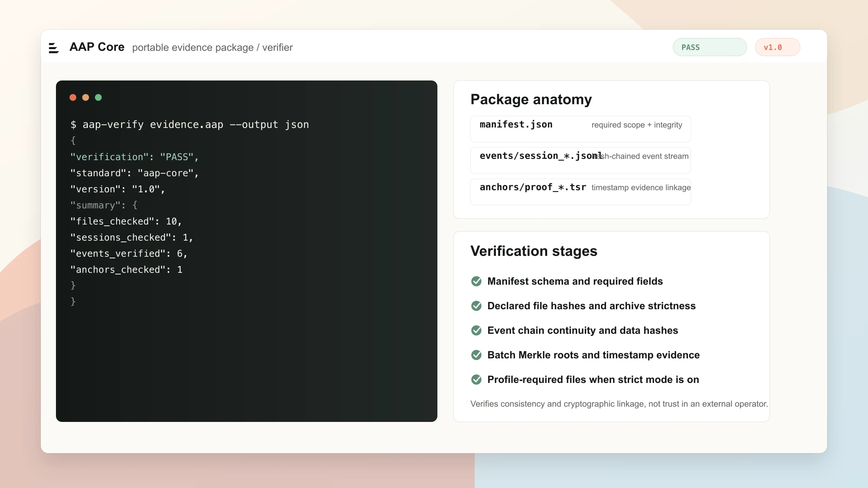Image resolution: width=868 pixels, height=488 pixels.
Task: Click the Verification stages heading
Action: 534,251
